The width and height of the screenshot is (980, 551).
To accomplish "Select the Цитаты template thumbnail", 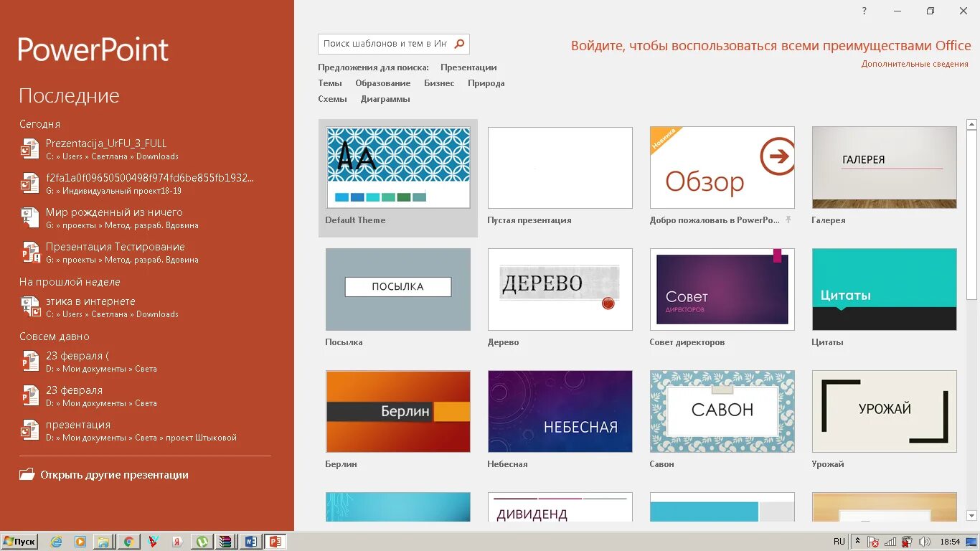I will pyautogui.click(x=885, y=289).
